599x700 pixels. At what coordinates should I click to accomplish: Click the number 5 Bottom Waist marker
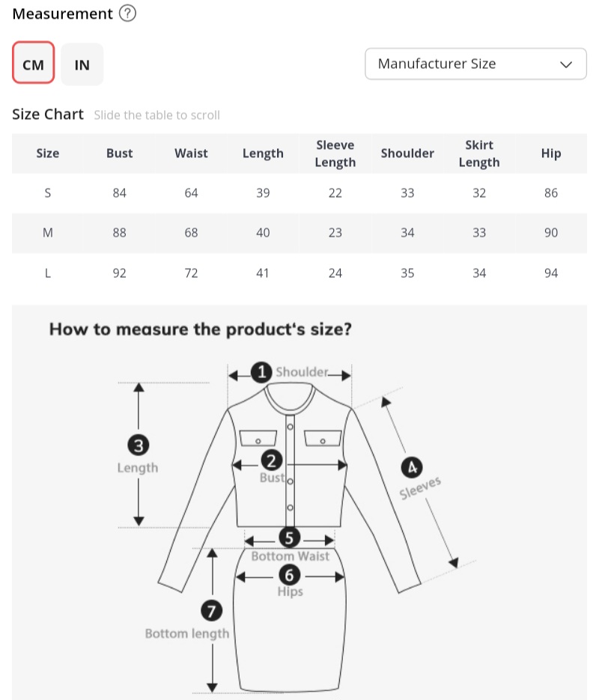(x=289, y=538)
